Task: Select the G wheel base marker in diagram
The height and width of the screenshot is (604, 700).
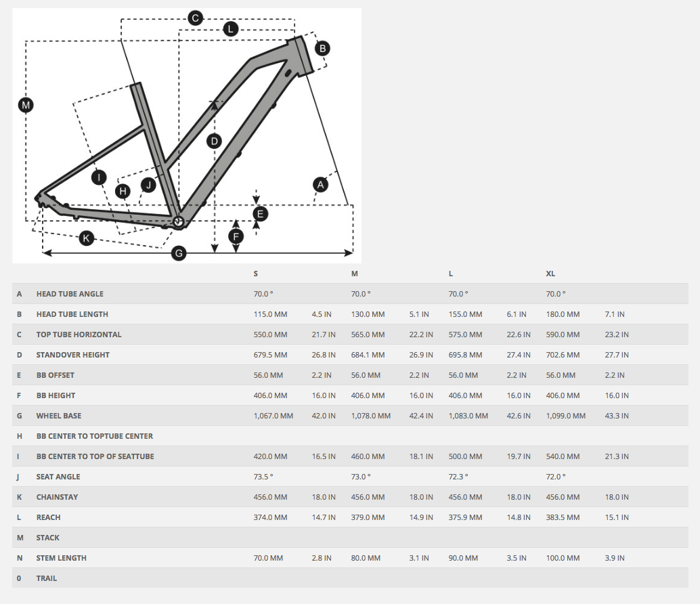Action: 179,253
